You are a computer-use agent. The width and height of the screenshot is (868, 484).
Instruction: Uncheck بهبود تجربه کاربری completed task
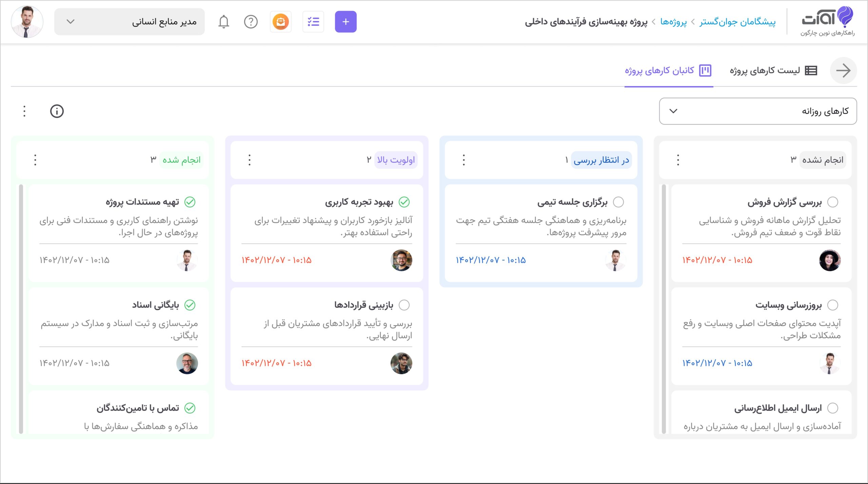[x=404, y=202]
